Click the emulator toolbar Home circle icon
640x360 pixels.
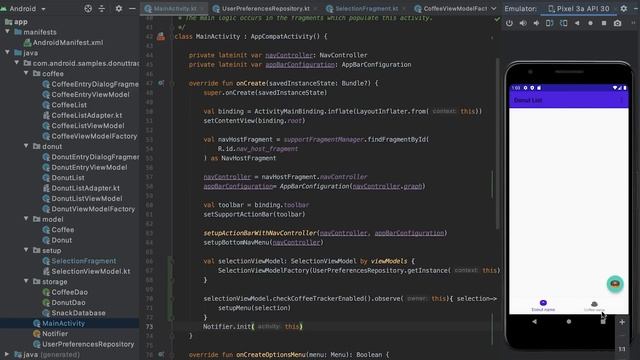click(x=590, y=23)
